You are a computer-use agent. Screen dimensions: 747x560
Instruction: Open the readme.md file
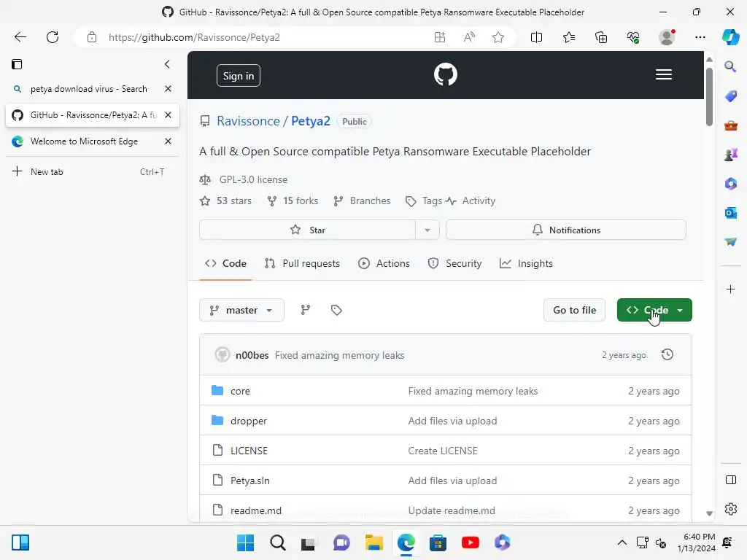[x=256, y=510]
